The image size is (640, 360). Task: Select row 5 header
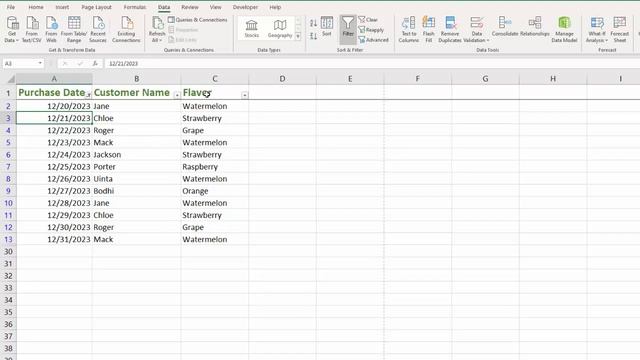click(8, 142)
